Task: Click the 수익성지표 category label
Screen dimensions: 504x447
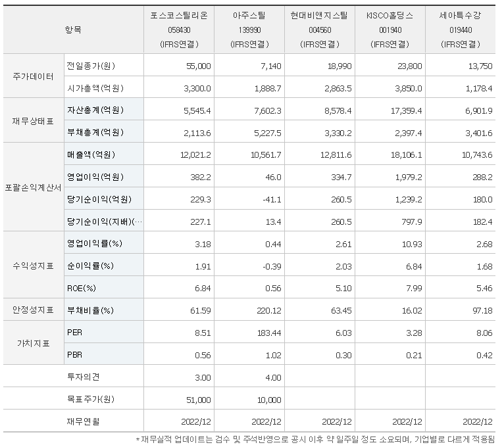Action: tap(33, 266)
